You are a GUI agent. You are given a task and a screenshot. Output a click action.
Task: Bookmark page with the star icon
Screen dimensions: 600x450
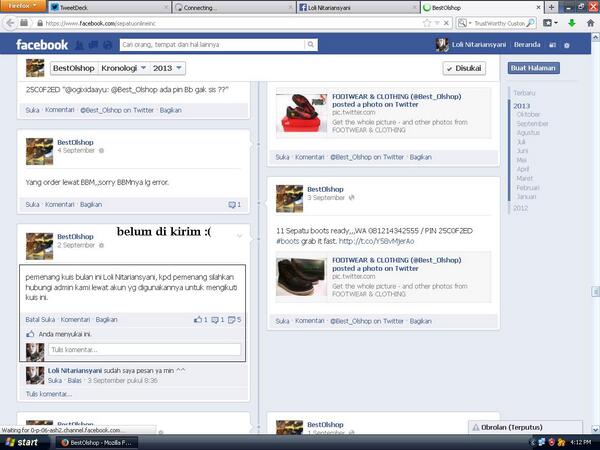[x=427, y=23]
